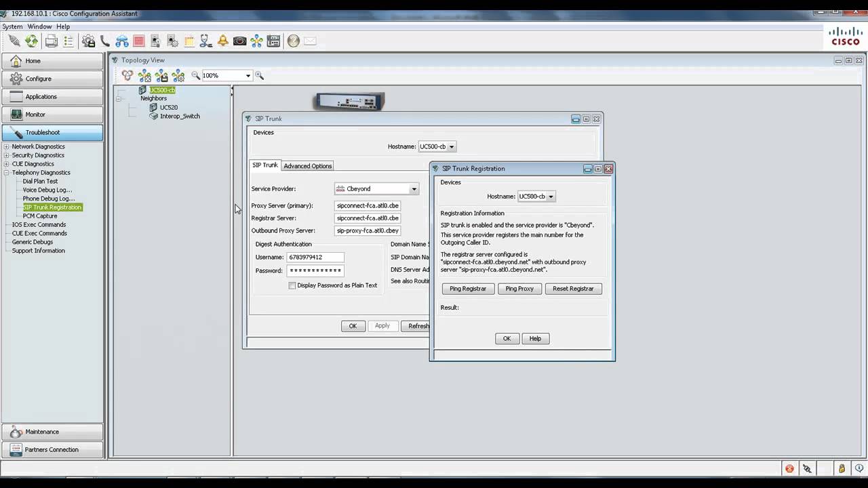Click the red X status bar icon
Viewport: 868px width, 488px height.
(x=789, y=468)
